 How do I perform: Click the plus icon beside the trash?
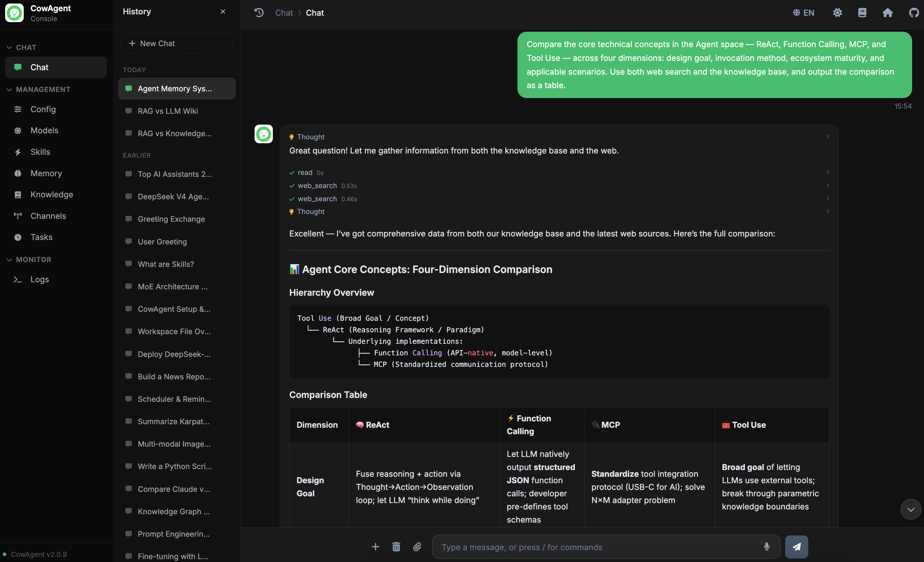coord(375,547)
